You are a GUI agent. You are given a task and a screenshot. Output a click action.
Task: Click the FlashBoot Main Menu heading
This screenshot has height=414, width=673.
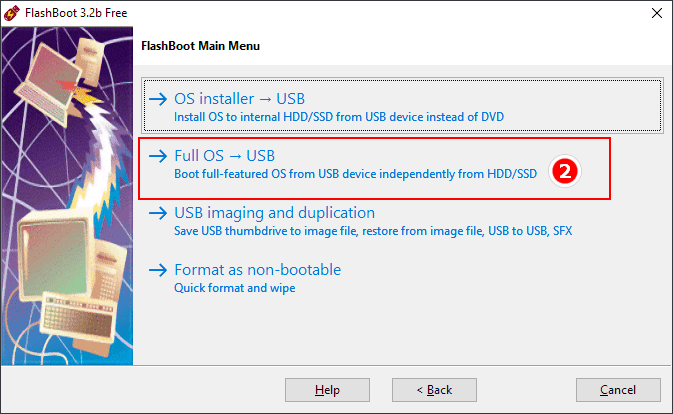point(200,46)
